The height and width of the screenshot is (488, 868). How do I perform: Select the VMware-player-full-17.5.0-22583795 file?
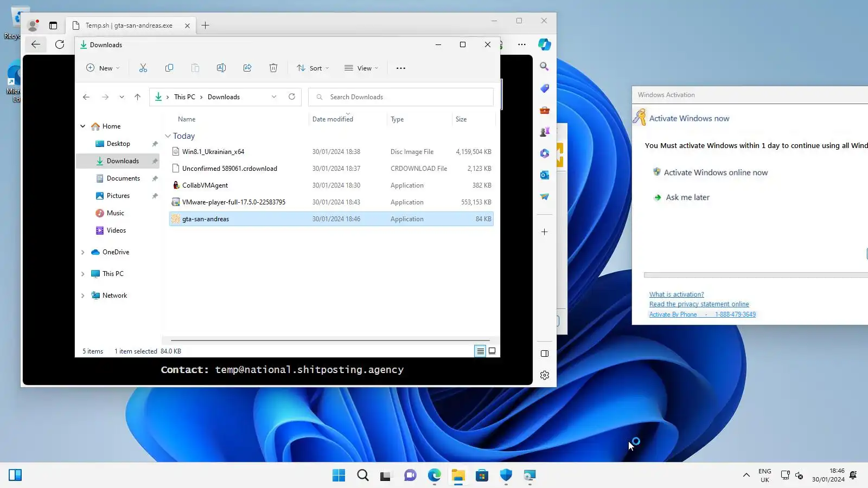pos(331,202)
